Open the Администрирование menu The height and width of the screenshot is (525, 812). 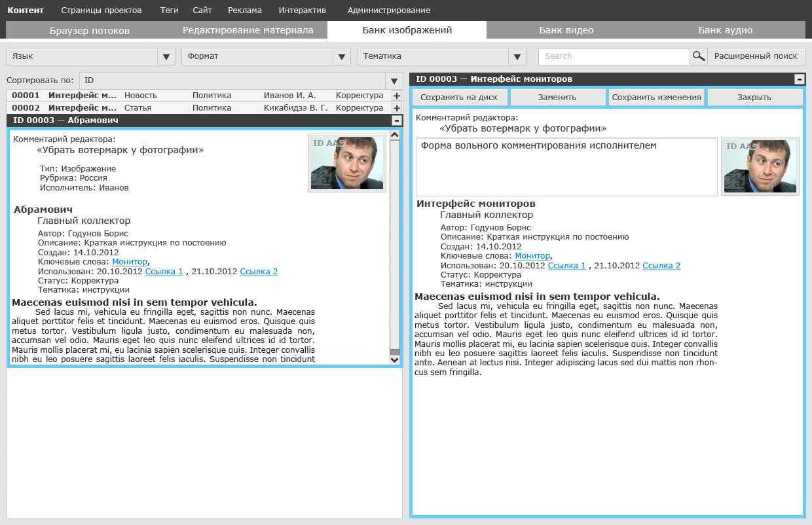389,10
